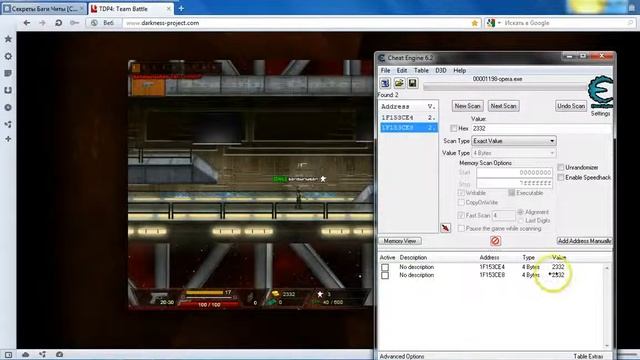Image resolution: width=640 pixels, height=360 pixels.
Task: Click Advanced Options at bottom
Action: 402,356
